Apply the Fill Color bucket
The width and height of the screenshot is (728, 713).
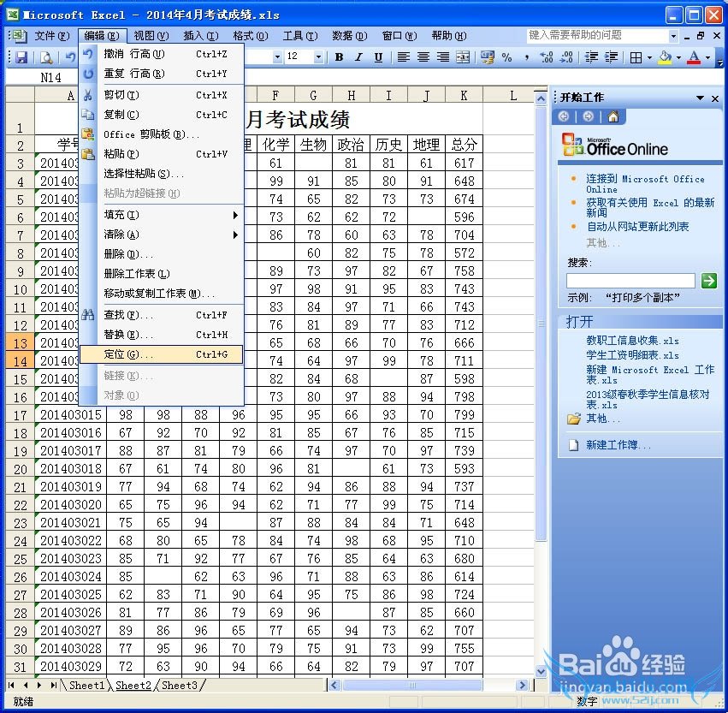(x=666, y=57)
